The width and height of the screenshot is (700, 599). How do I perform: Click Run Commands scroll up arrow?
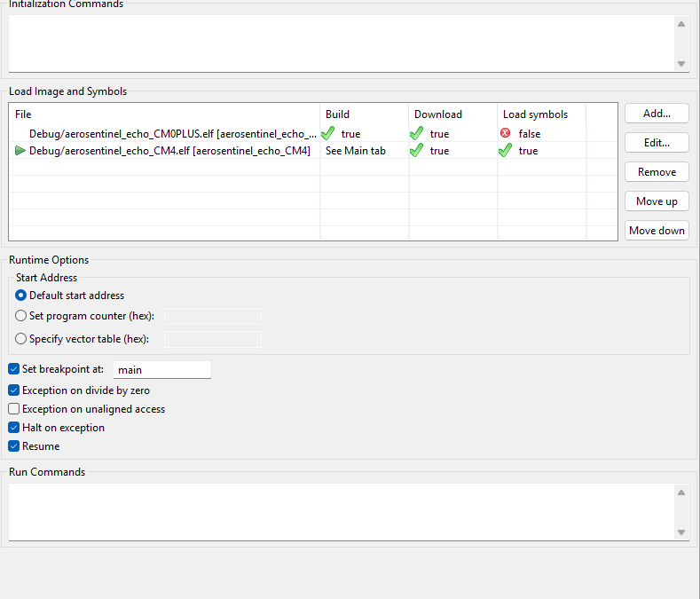[681, 493]
